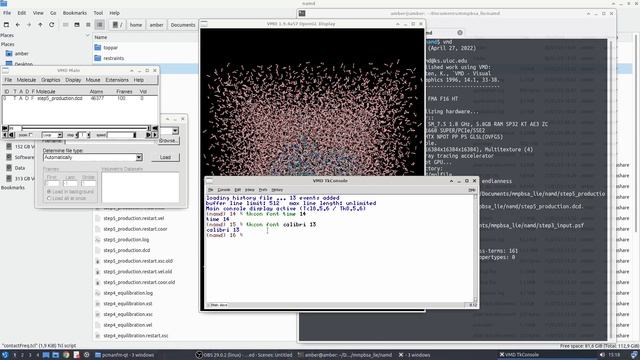Open the file manager Tool menu
This screenshot has width=640, height=360.
pyautogui.click(x=98, y=13)
